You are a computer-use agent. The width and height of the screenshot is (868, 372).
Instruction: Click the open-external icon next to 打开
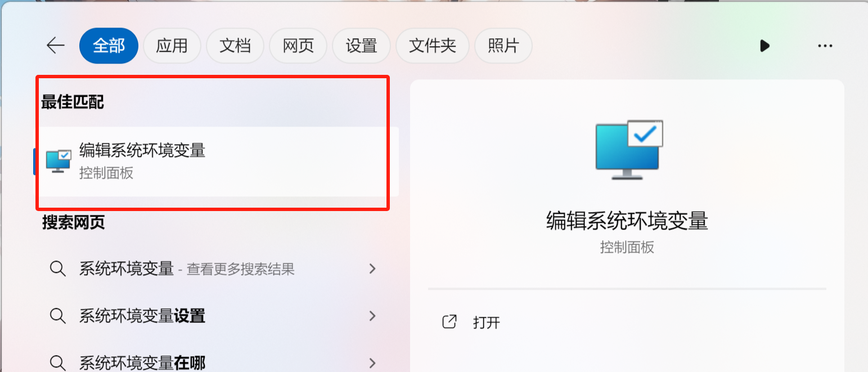coord(449,322)
